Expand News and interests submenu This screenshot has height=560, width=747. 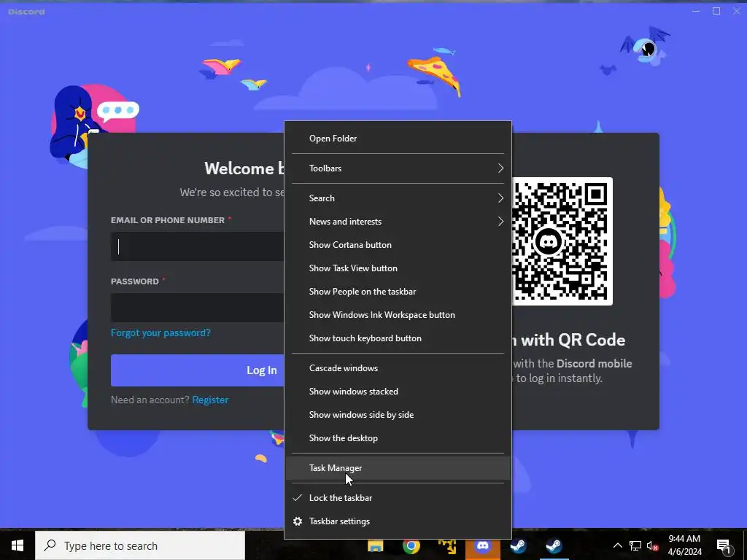(398, 222)
